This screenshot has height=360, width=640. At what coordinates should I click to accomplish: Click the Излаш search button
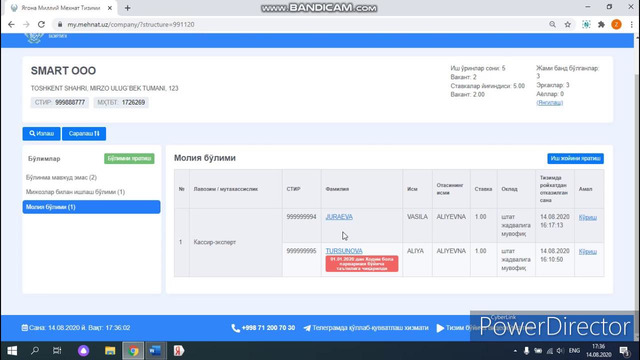[41, 133]
